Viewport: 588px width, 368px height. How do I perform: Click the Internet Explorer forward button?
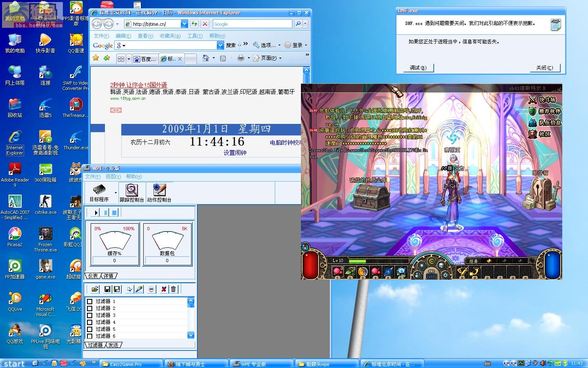(108, 24)
